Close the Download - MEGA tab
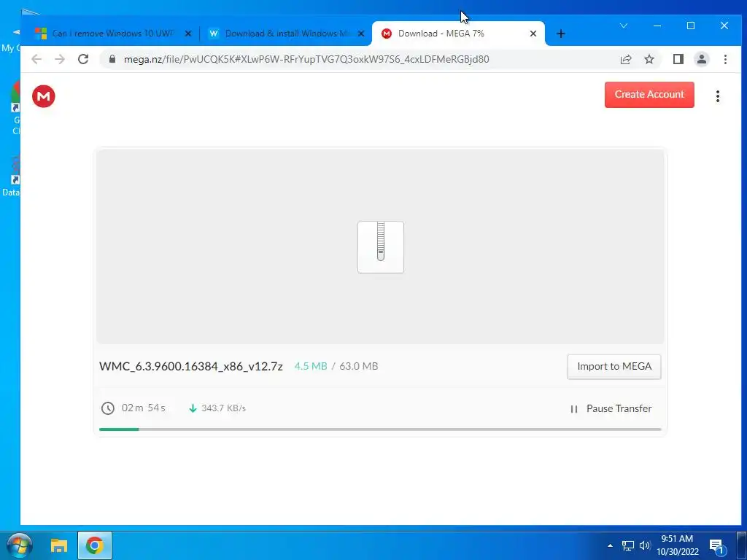The height and width of the screenshot is (560, 747). click(x=533, y=34)
